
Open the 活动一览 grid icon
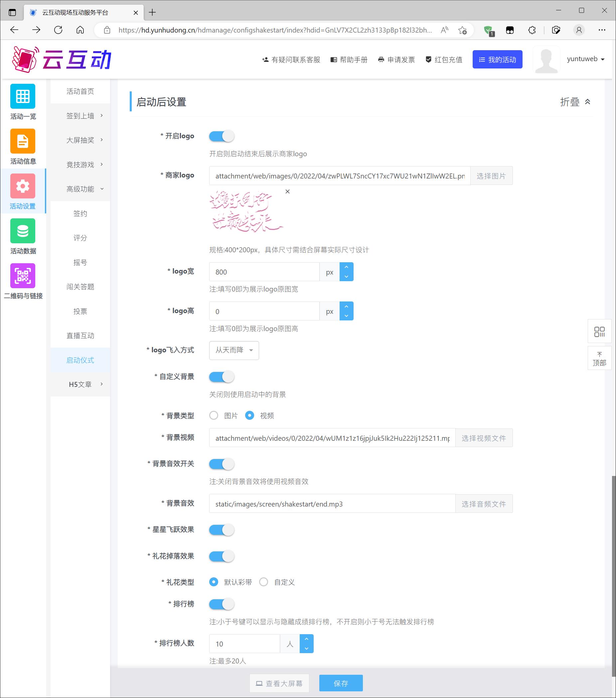(x=23, y=96)
